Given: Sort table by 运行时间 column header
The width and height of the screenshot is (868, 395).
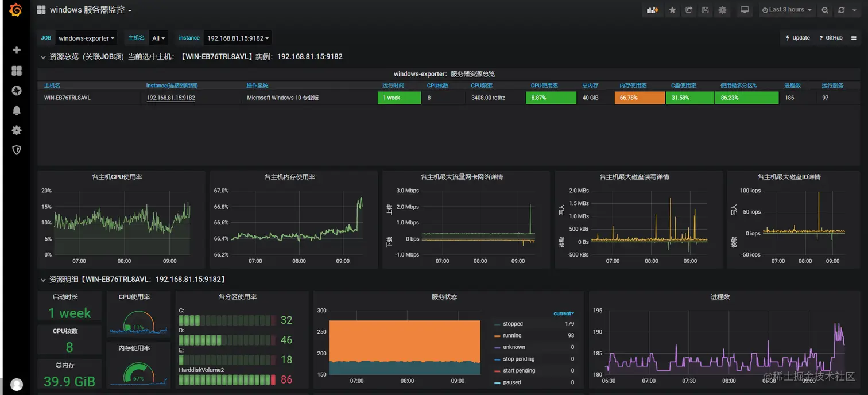Looking at the screenshot, I should point(393,86).
